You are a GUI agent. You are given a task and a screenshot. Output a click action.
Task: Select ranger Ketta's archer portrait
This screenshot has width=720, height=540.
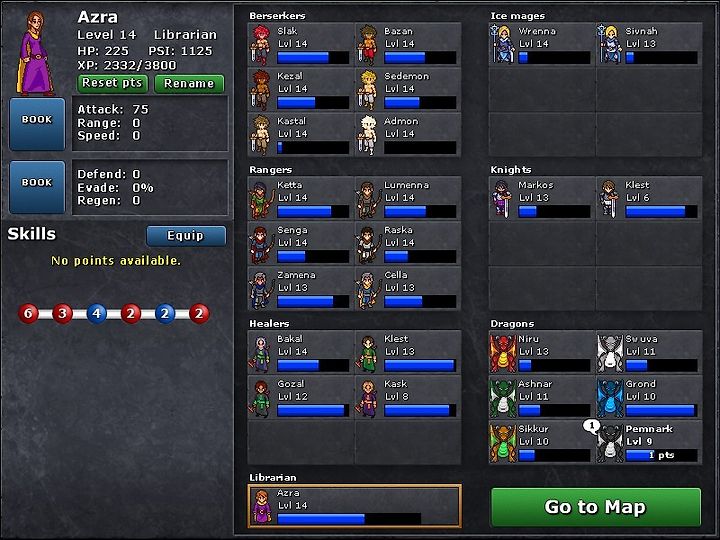(x=260, y=200)
